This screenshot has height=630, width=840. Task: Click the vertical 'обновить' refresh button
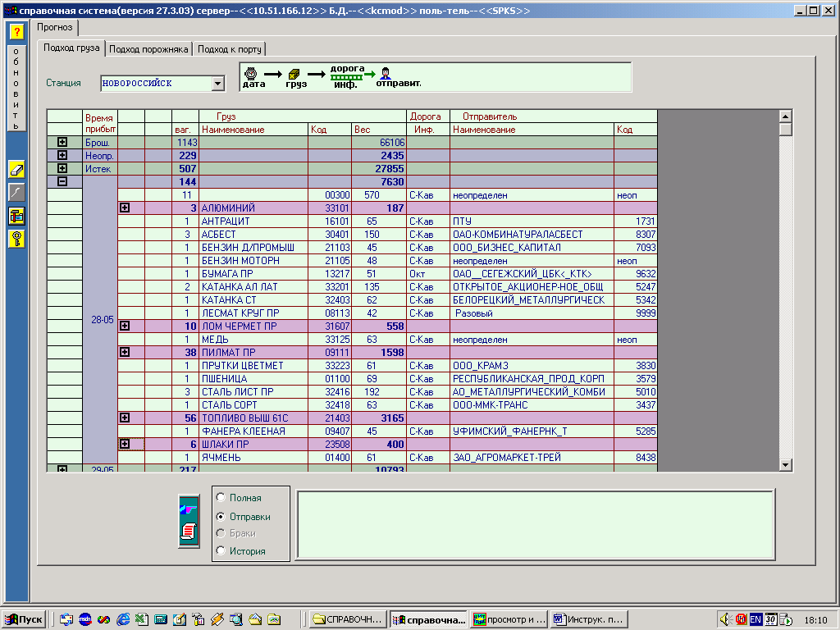click(16, 89)
